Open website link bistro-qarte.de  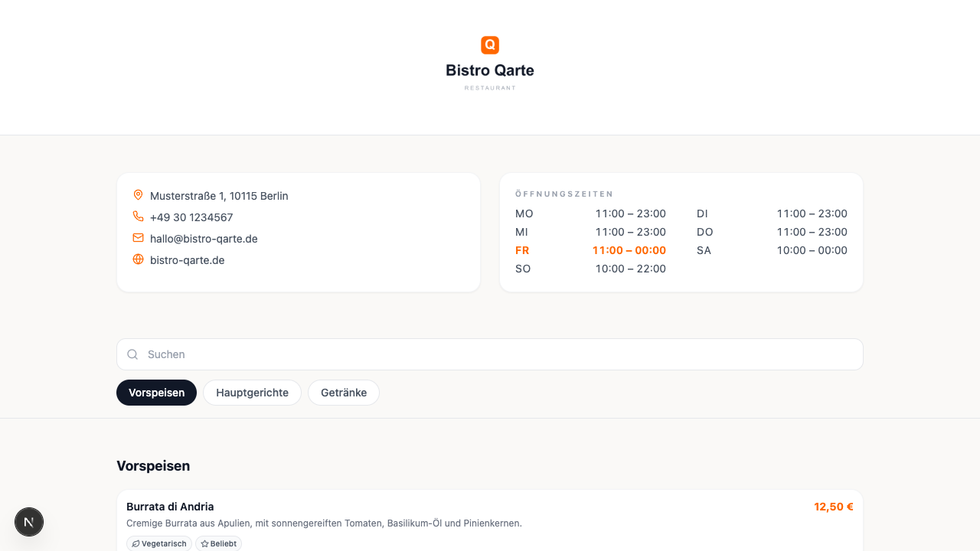187,260
